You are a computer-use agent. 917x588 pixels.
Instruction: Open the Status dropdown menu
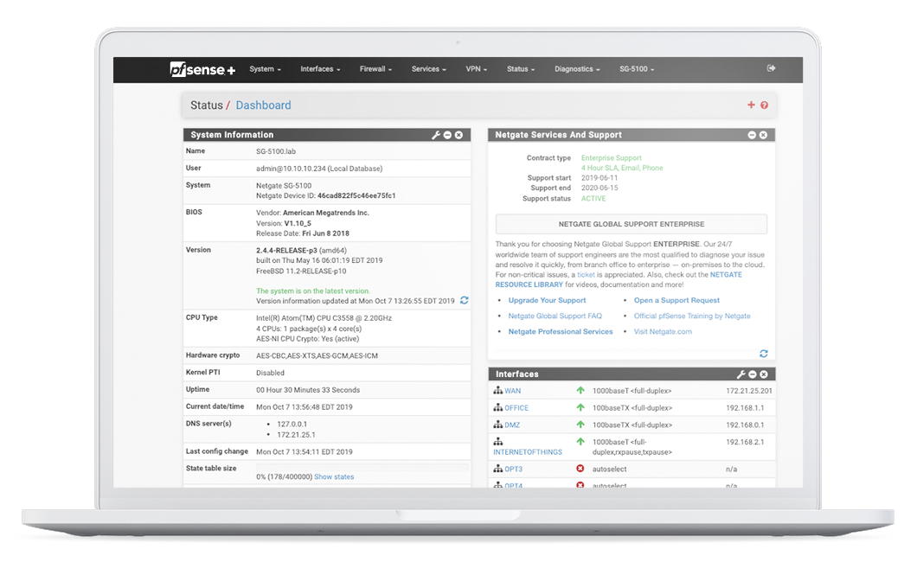tap(521, 69)
